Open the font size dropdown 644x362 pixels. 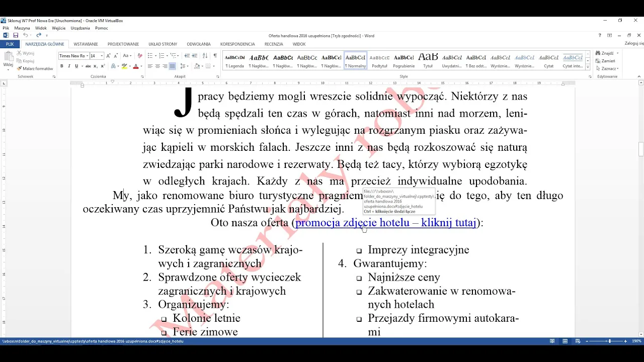pos(102,56)
